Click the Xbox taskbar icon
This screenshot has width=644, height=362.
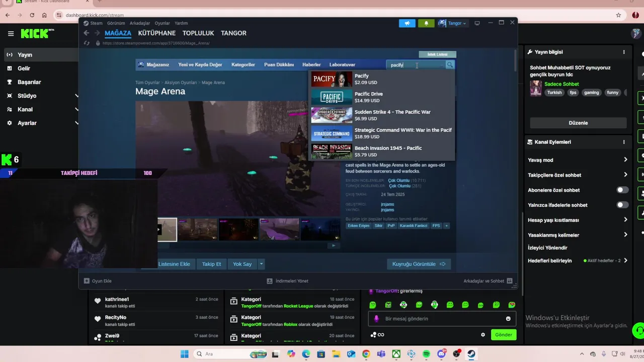pos(396,354)
